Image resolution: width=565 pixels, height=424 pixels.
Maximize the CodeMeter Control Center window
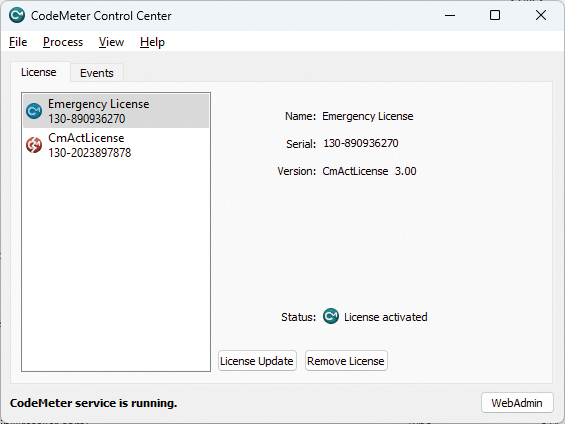(x=495, y=15)
